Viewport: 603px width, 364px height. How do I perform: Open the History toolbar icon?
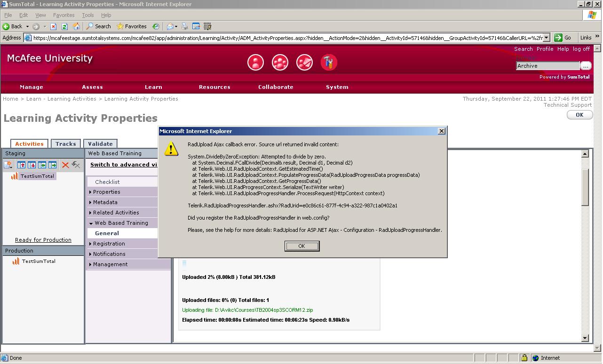point(156,26)
